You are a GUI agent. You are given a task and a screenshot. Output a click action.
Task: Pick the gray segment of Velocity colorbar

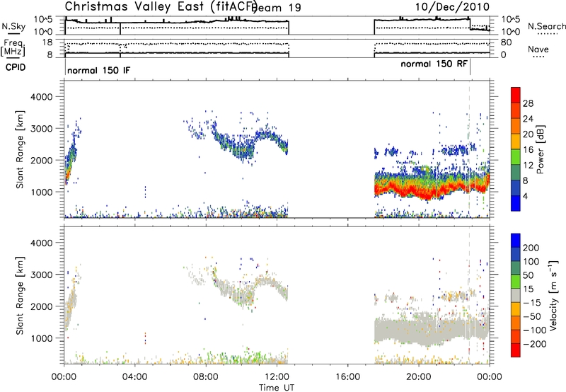(516, 295)
